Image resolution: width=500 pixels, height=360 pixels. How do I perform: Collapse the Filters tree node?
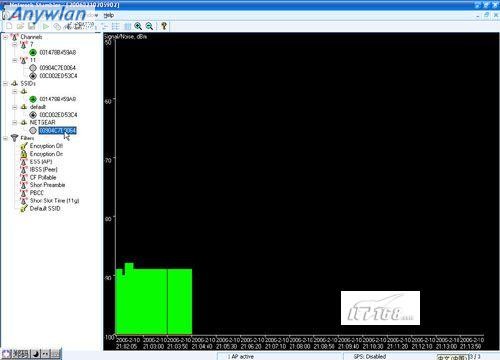(x=5, y=138)
